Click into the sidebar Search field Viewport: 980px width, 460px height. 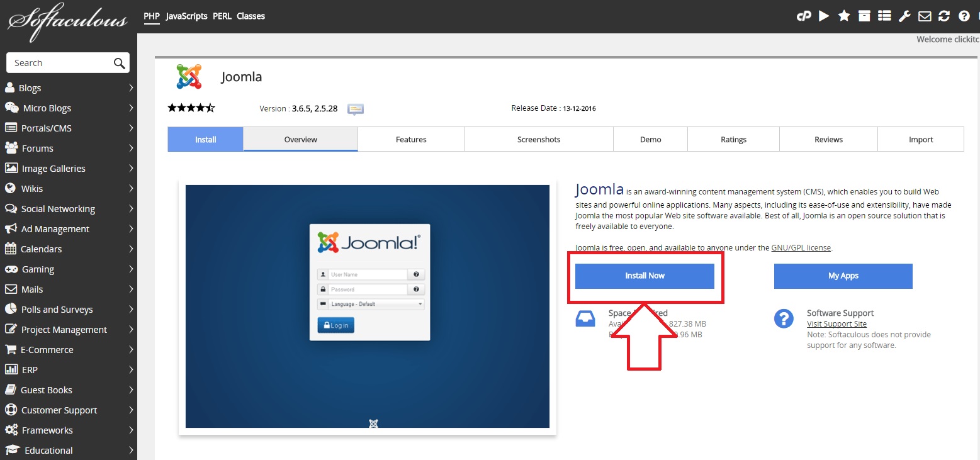60,63
